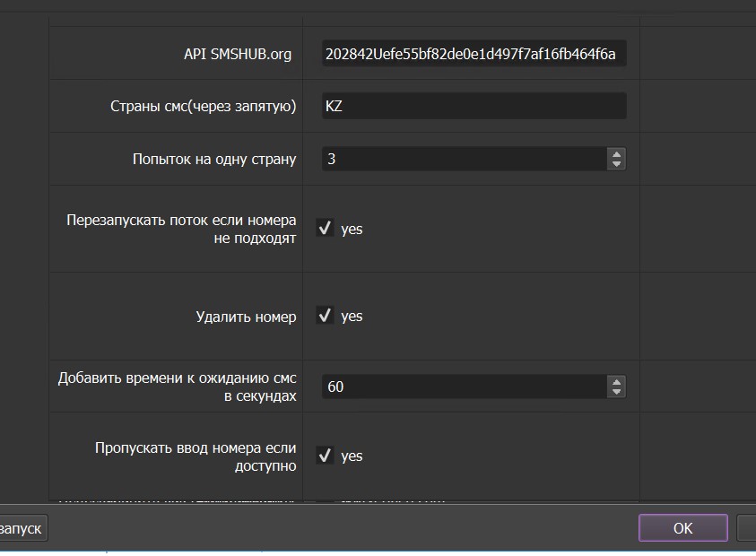Focus the SMS countries field containing KZ
Viewport: 756px width, 556px height.
(474, 106)
